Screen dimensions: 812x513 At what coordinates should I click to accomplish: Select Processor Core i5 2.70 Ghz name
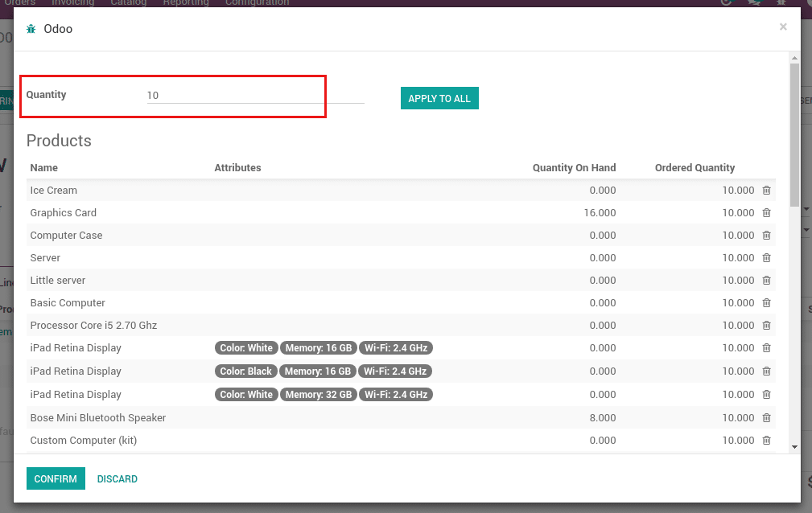[x=93, y=326]
